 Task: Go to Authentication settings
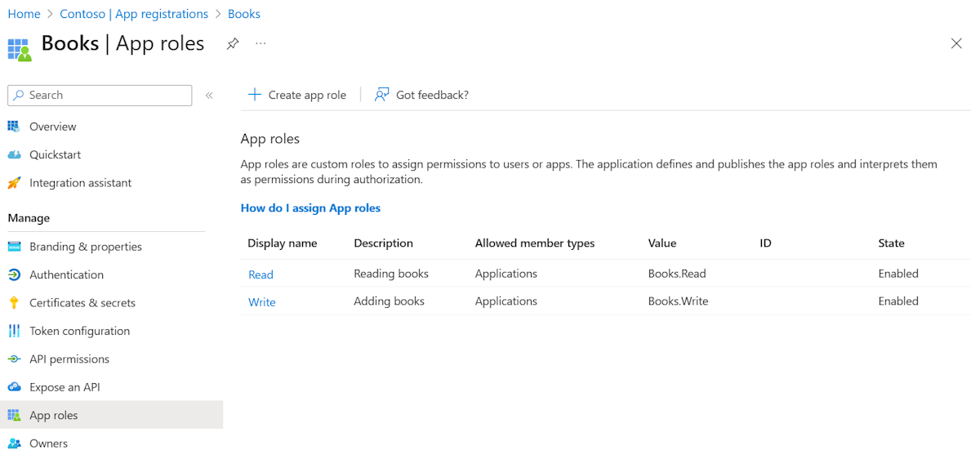pyautogui.click(x=66, y=274)
